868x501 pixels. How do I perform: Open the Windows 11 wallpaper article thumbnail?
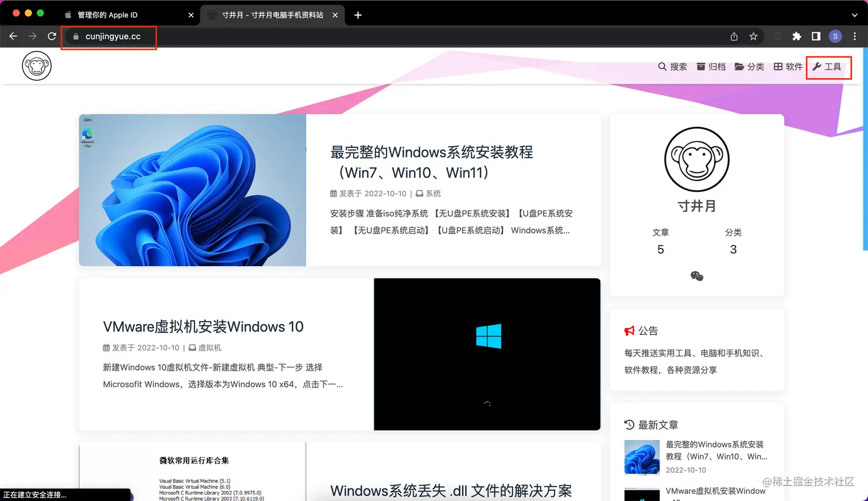click(192, 190)
